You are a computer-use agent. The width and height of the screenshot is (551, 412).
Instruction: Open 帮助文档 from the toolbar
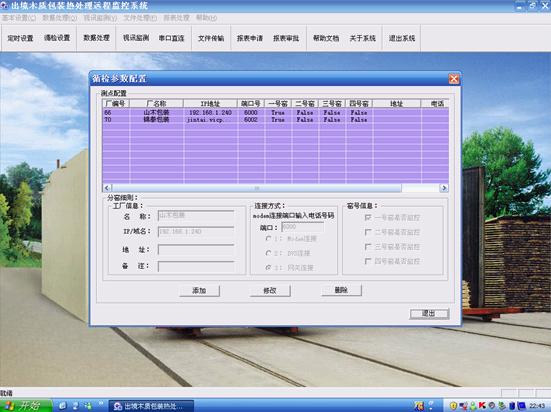(326, 38)
